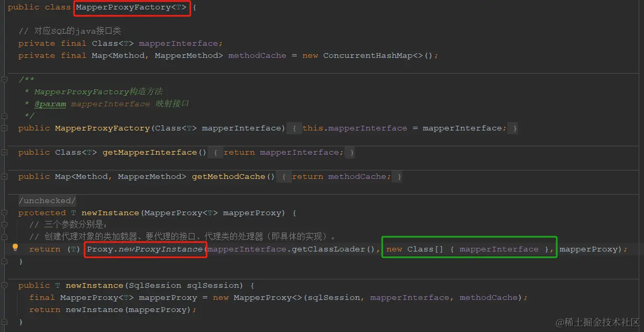Click the @param tag in the Javadoc

(x=50, y=104)
